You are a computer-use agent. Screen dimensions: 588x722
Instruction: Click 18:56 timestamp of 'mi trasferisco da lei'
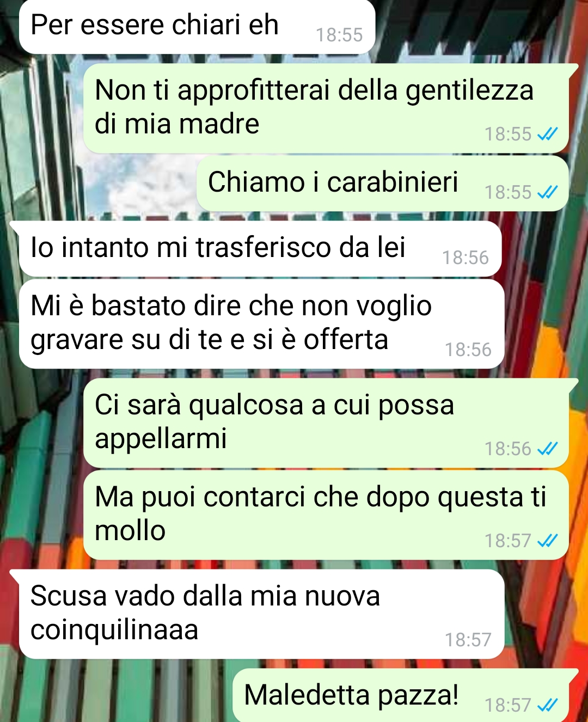coord(465,258)
